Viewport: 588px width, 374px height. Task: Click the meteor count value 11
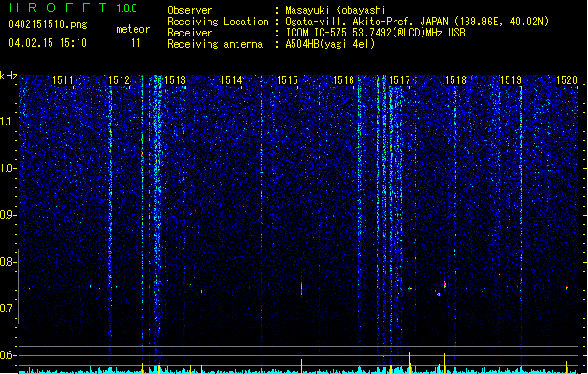click(136, 43)
